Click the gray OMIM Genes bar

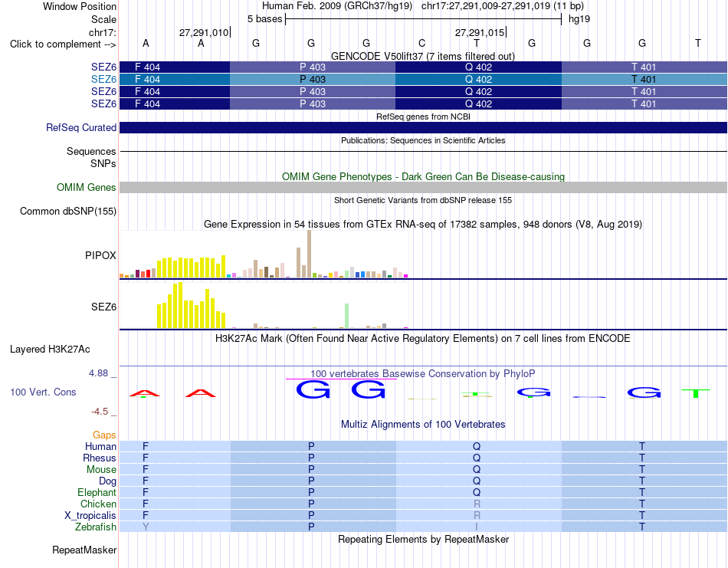(x=424, y=187)
